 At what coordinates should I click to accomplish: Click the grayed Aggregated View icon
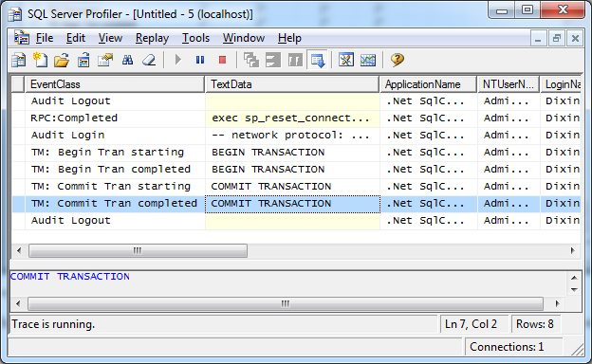273,60
